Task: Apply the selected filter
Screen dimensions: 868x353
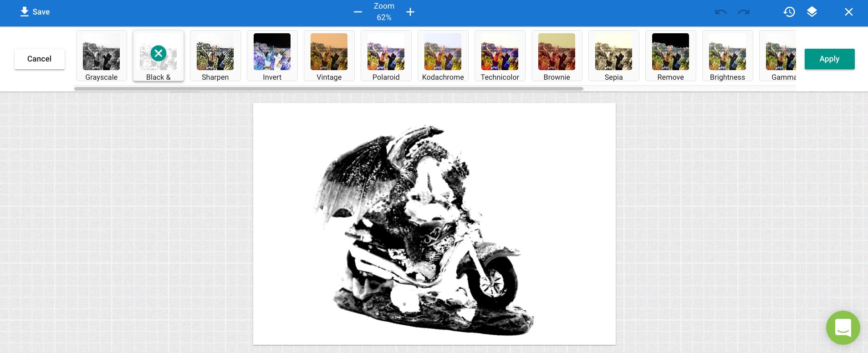Action: pos(829,59)
